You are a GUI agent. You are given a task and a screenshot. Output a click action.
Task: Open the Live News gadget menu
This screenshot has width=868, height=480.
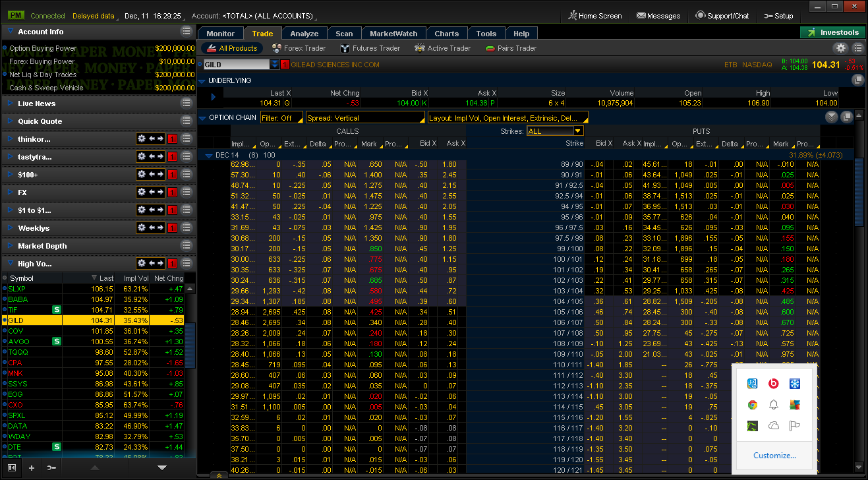187,104
